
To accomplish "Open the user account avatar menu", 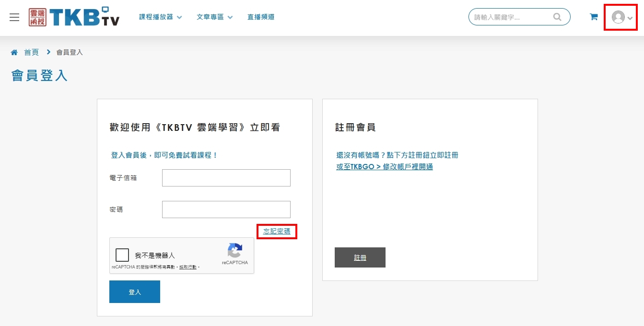I will click(621, 17).
